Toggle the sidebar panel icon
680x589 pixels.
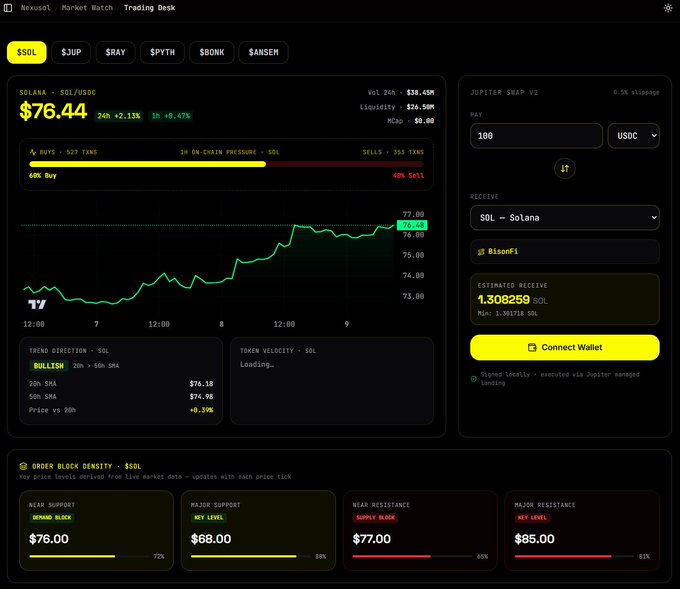point(8,8)
